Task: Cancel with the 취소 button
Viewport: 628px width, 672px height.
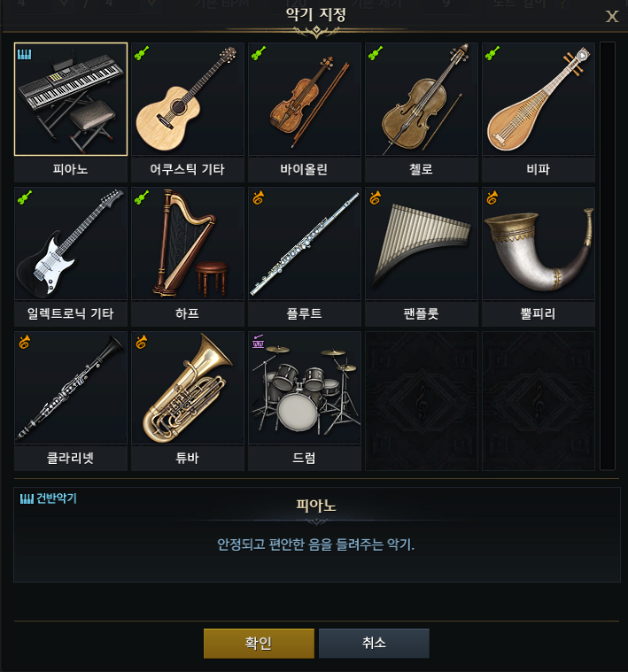Action: pos(374,644)
